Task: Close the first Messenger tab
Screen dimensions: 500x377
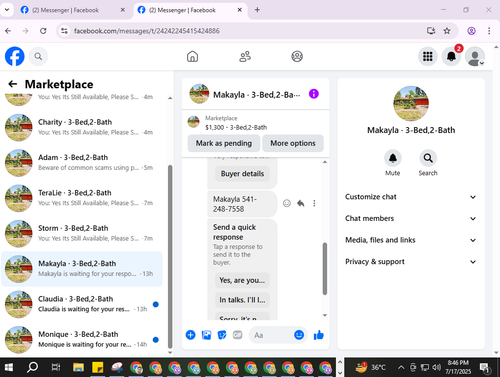Action: (123, 10)
